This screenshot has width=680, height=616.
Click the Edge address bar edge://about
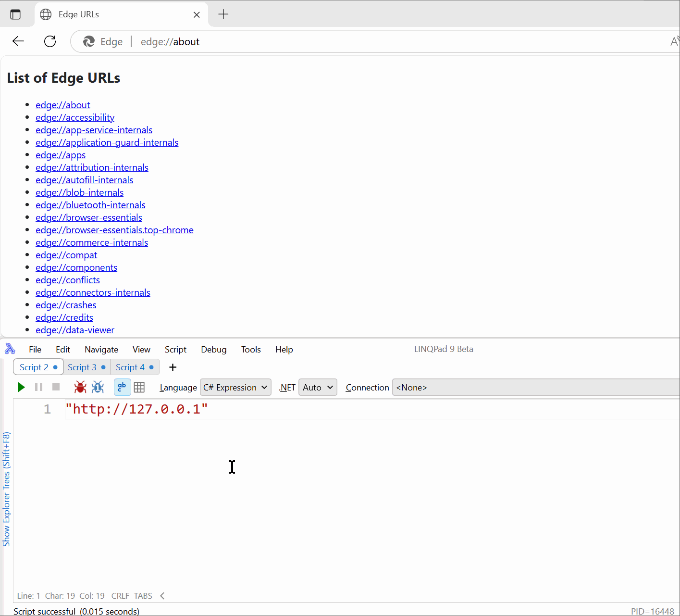tap(170, 42)
